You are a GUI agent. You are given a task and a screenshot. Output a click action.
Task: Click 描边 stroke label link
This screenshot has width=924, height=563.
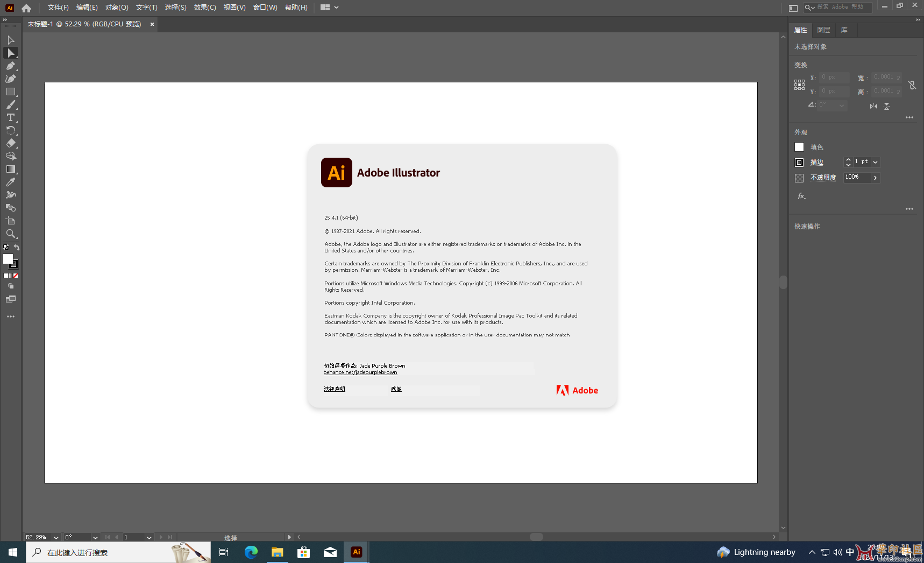point(817,162)
